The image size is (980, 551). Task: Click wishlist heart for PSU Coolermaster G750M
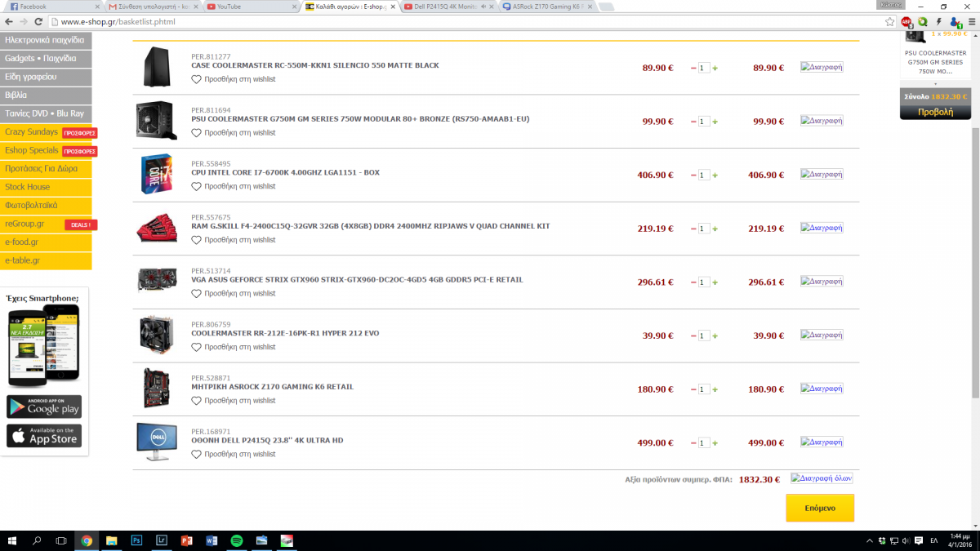click(x=196, y=133)
